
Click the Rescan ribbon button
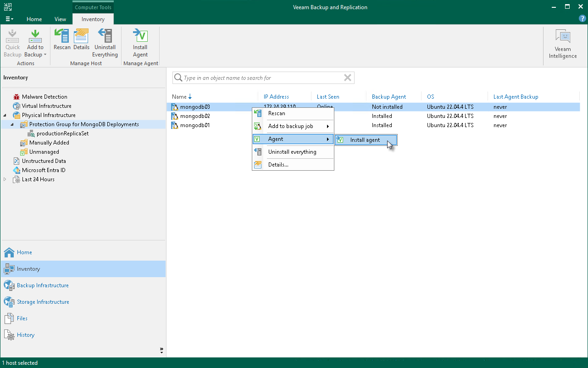pyautogui.click(x=62, y=39)
